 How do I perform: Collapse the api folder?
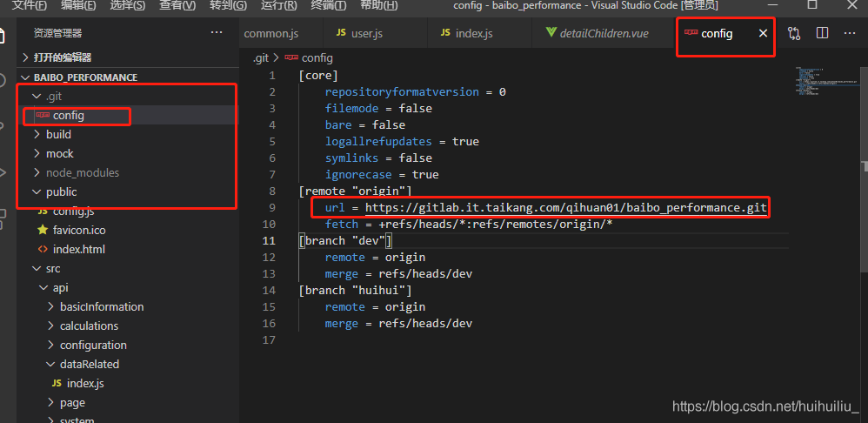tap(129, 287)
